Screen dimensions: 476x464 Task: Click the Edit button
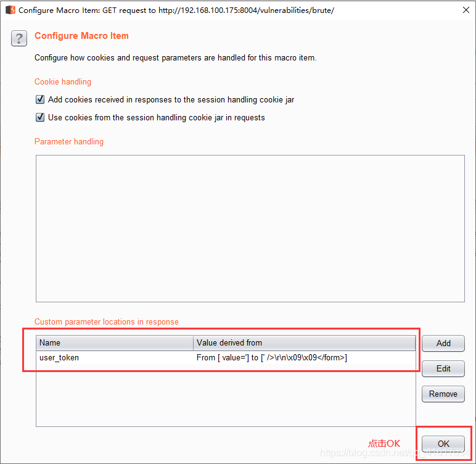pyautogui.click(x=443, y=368)
